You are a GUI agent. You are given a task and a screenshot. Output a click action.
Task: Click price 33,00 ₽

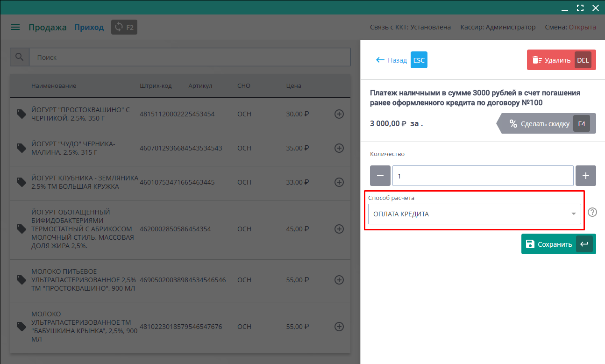tap(298, 182)
